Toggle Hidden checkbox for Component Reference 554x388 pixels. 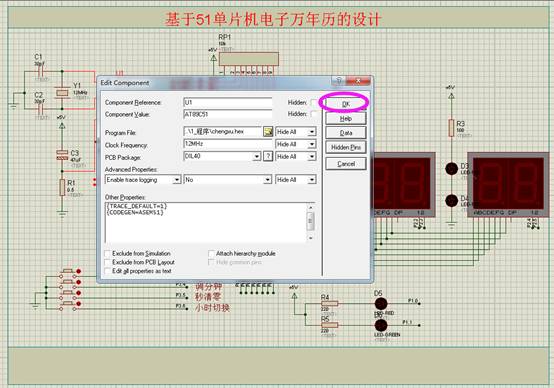tap(313, 102)
